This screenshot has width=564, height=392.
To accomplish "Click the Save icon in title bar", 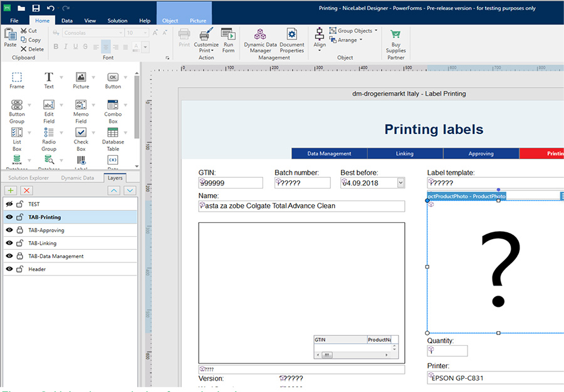I will (x=36, y=8).
